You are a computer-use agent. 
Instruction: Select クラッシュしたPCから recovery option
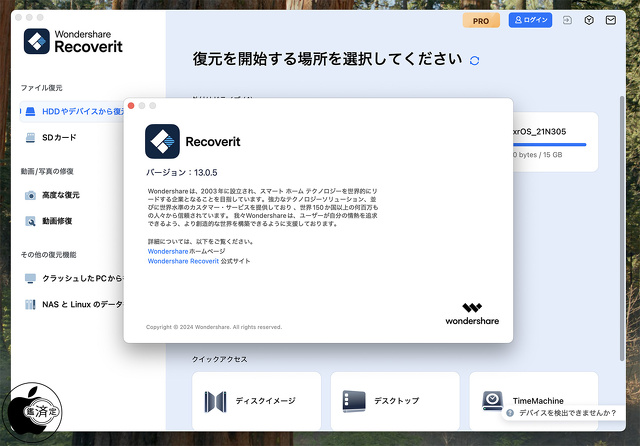point(83,278)
